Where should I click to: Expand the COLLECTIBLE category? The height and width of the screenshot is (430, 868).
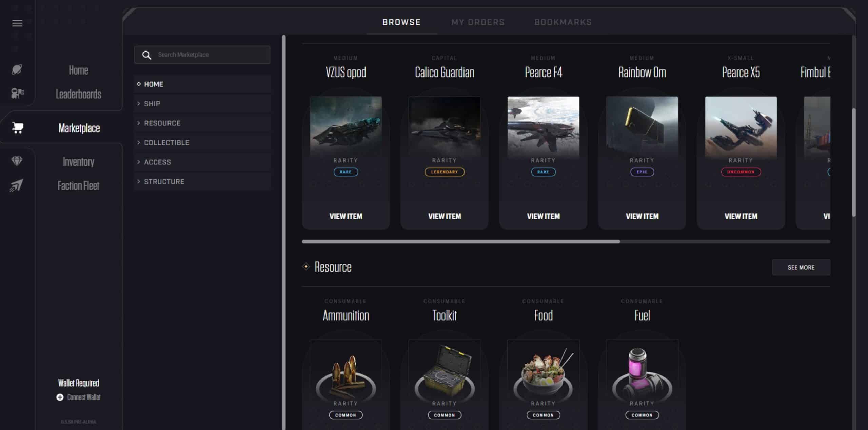tap(202, 143)
